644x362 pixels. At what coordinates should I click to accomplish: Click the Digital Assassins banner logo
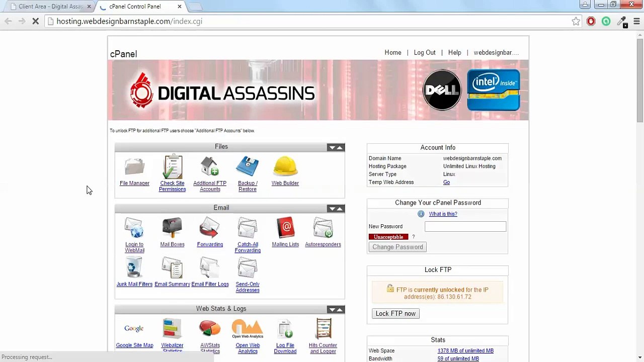click(222, 90)
